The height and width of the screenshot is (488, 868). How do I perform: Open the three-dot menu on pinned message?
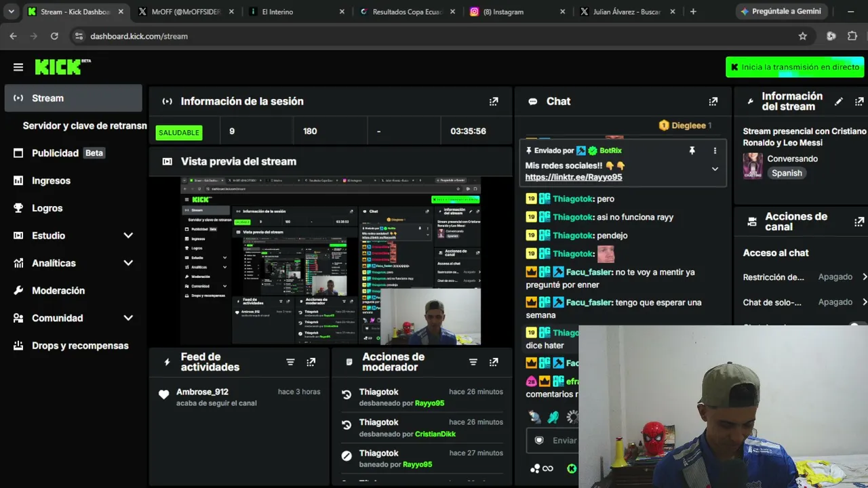[715, 150]
